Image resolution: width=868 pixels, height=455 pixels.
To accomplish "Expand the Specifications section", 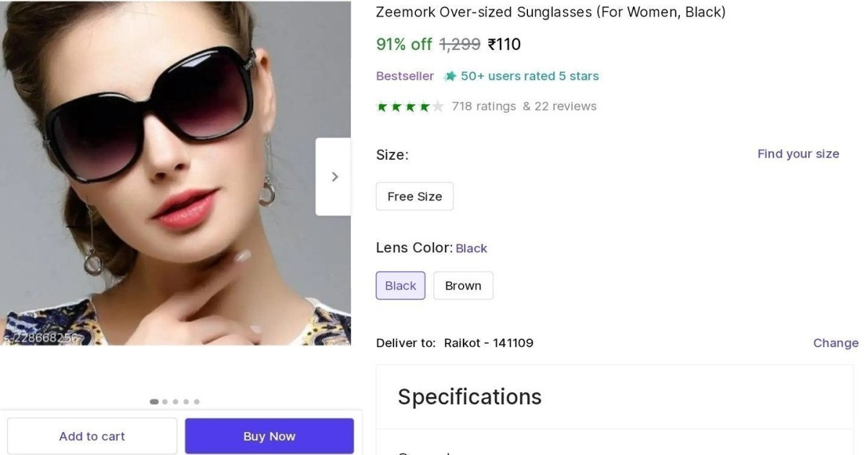I will 469,396.
